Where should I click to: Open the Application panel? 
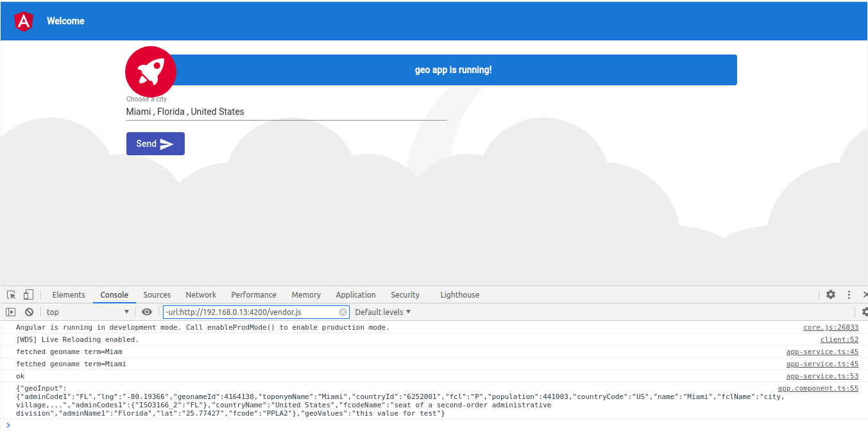tap(355, 294)
